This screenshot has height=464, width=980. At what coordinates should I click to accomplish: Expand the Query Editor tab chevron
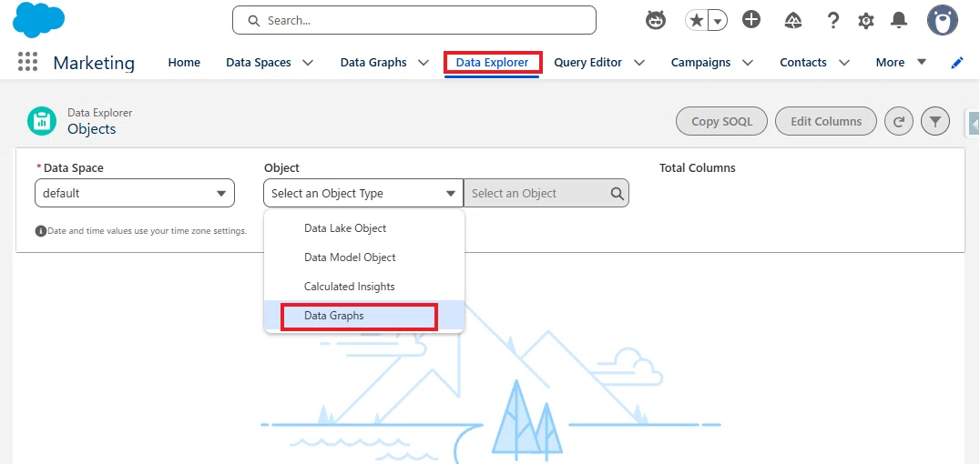tap(638, 63)
